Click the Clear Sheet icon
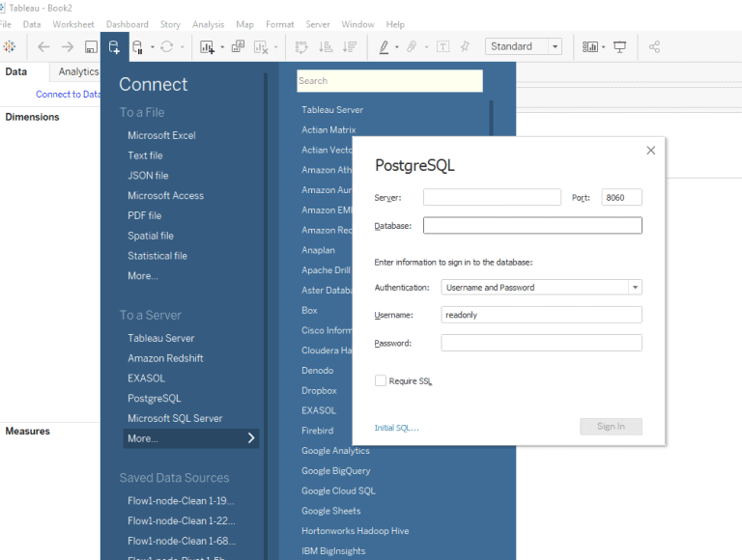This screenshot has width=742, height=560. 261,46
